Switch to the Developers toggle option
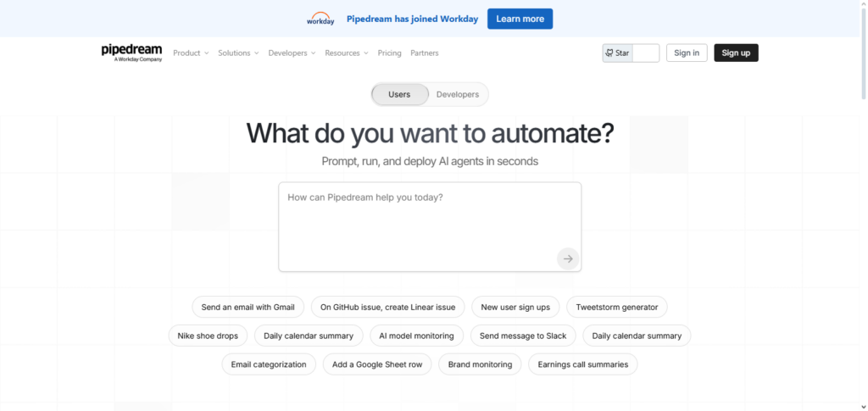 (x=458, y=95)
